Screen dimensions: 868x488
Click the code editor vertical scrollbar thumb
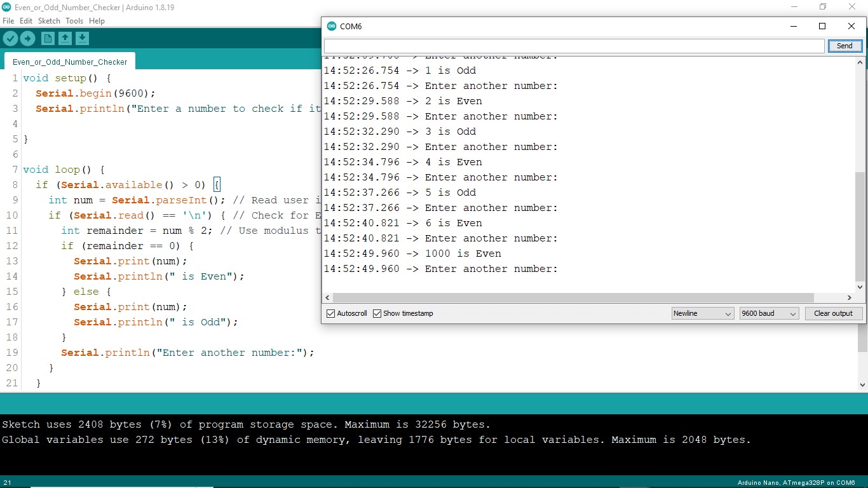tap(863, 337)
